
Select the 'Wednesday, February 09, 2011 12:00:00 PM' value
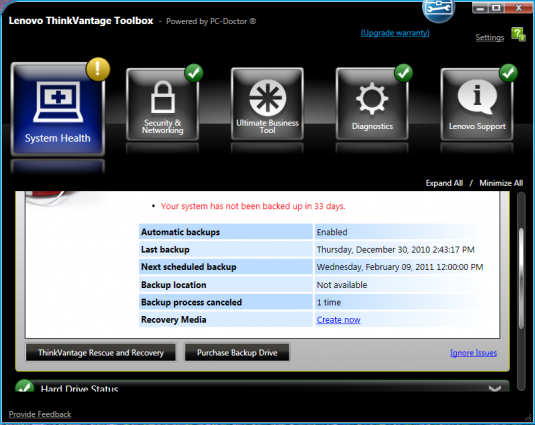pos(400,267)
